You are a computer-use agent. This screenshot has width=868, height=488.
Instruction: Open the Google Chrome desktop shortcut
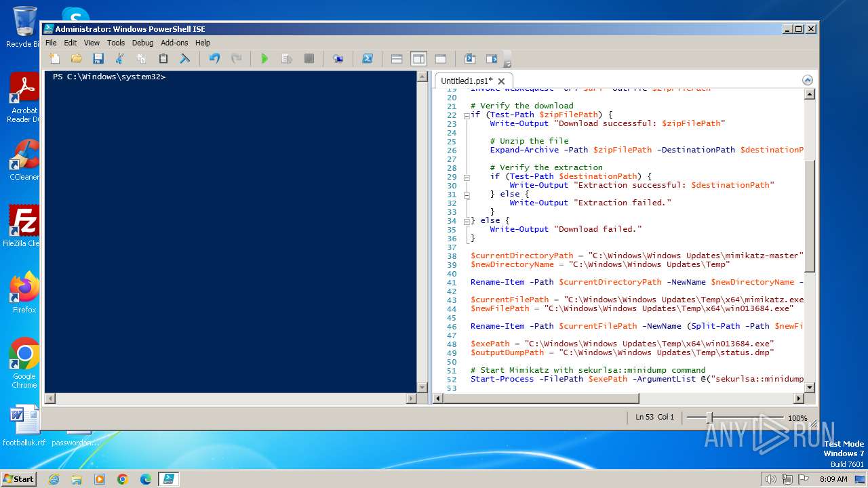coord(24,363)
